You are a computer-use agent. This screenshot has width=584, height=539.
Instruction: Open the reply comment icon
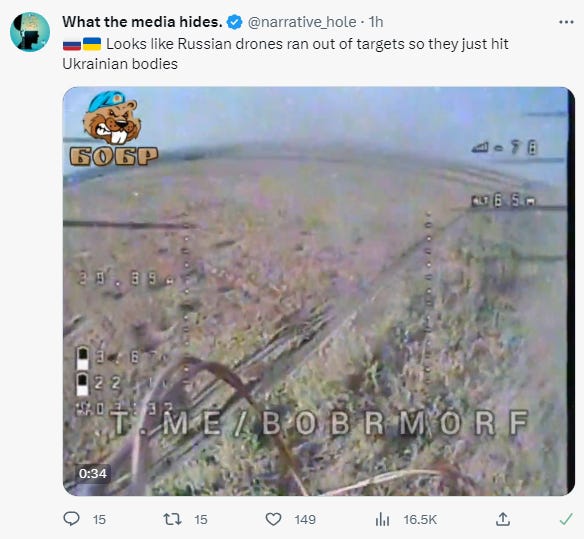[x=72, y=519]
